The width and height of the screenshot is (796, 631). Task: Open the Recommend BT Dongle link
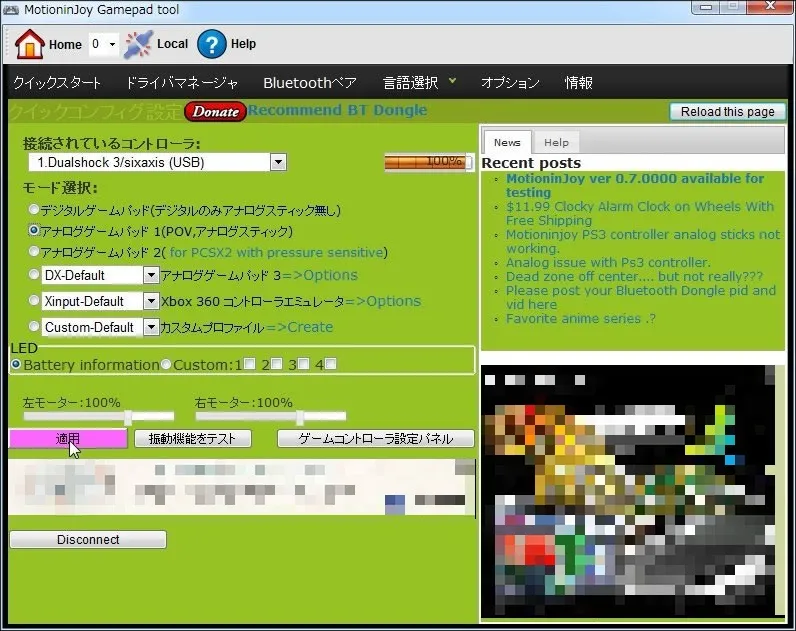coord(338,110)
